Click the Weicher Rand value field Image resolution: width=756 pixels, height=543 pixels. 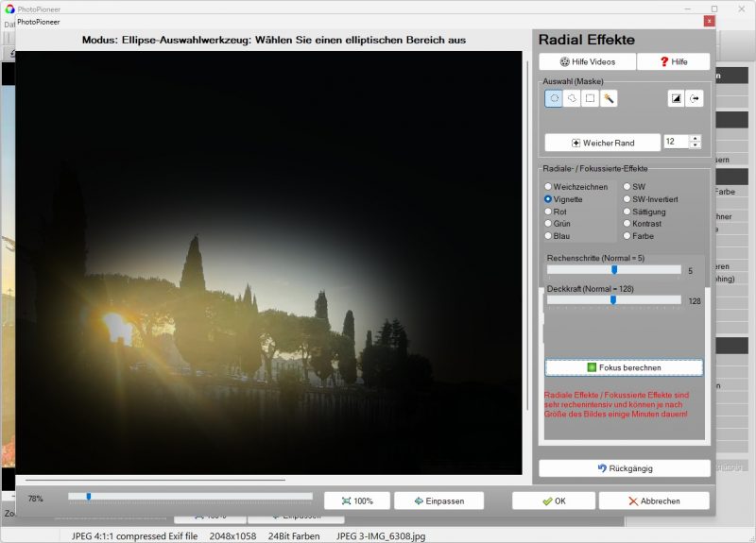[x=676, y=142]
